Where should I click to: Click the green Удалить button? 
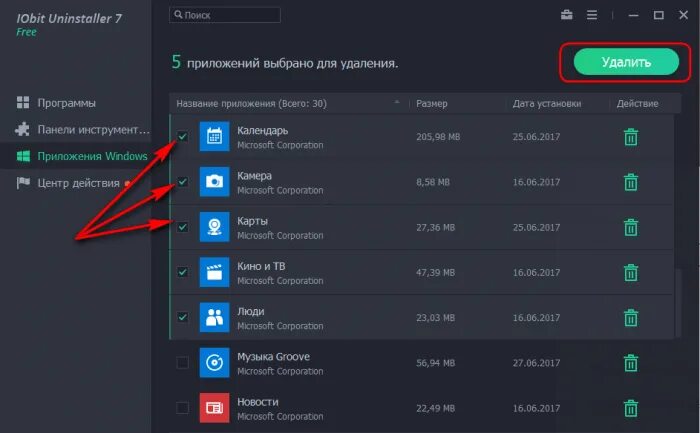pyautogui.click(x=626, y=62)
